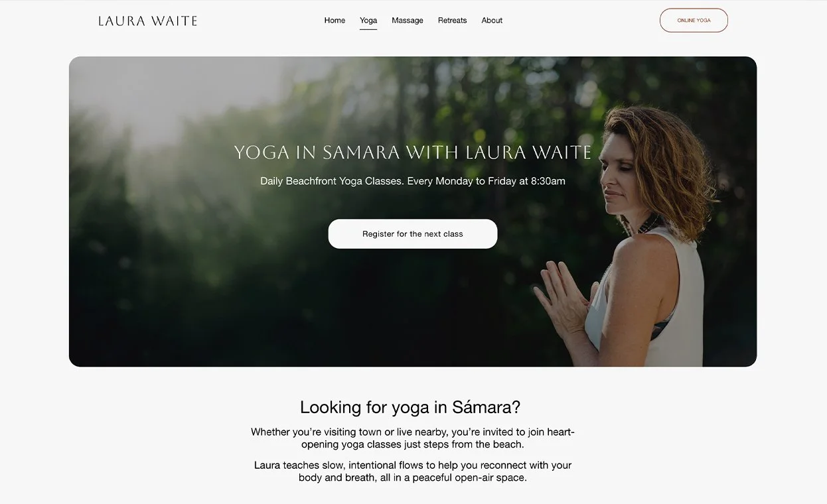Click the Yoga in Samara hero heading

412,153
